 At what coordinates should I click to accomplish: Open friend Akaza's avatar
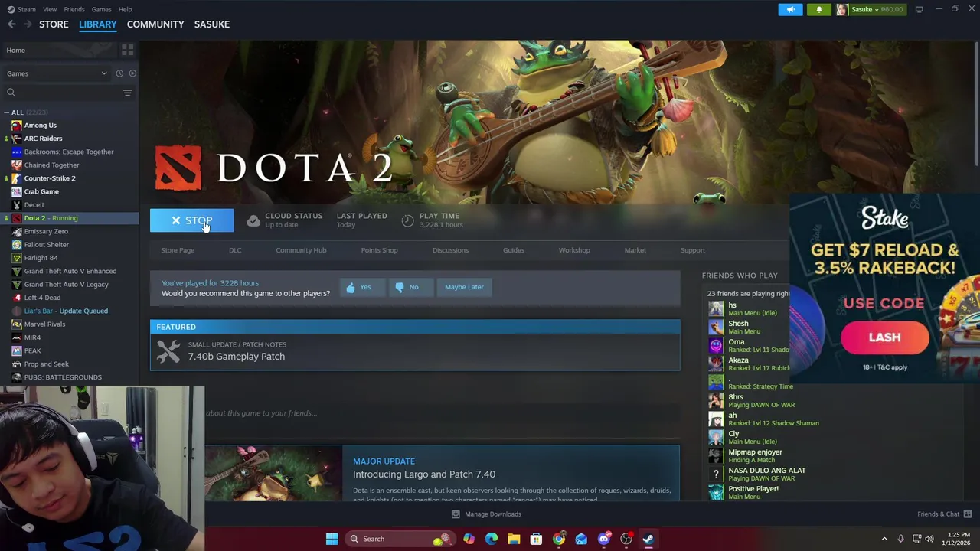click(716, 364)
